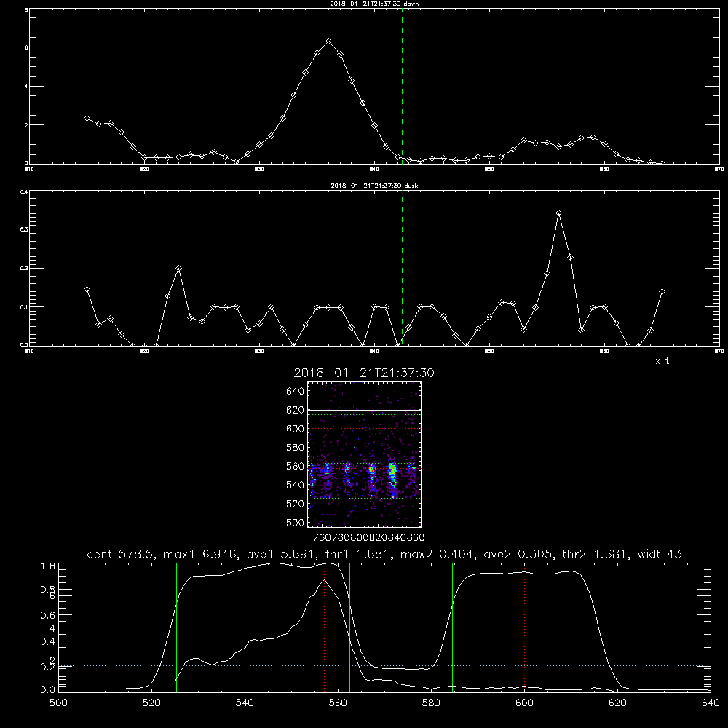Select the 0.2 peak marker near 823 on the dusk curve
728x728 pixels.
(x=179, y=269)
